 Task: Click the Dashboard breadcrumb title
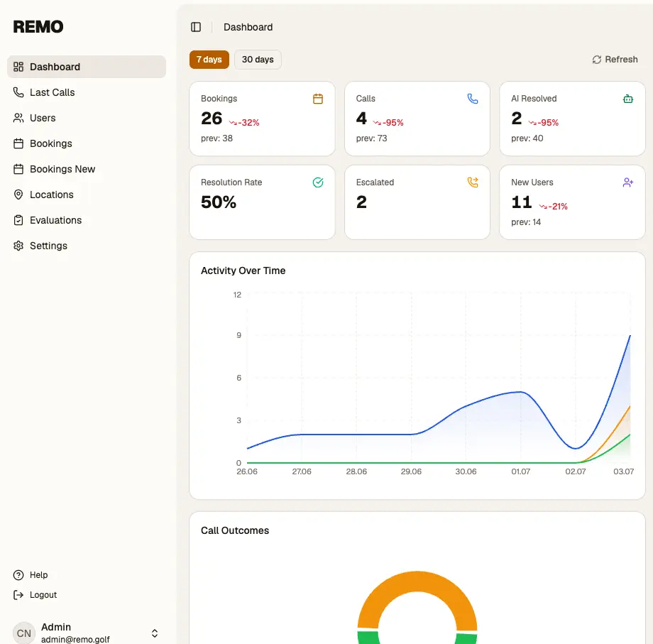click(248, 27)
